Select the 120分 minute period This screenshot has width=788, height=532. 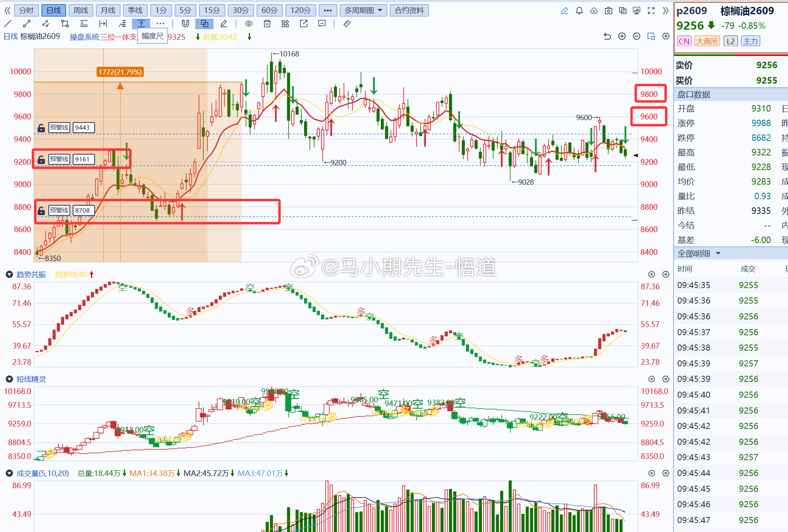pyautogui.click(x=300, y=11)
